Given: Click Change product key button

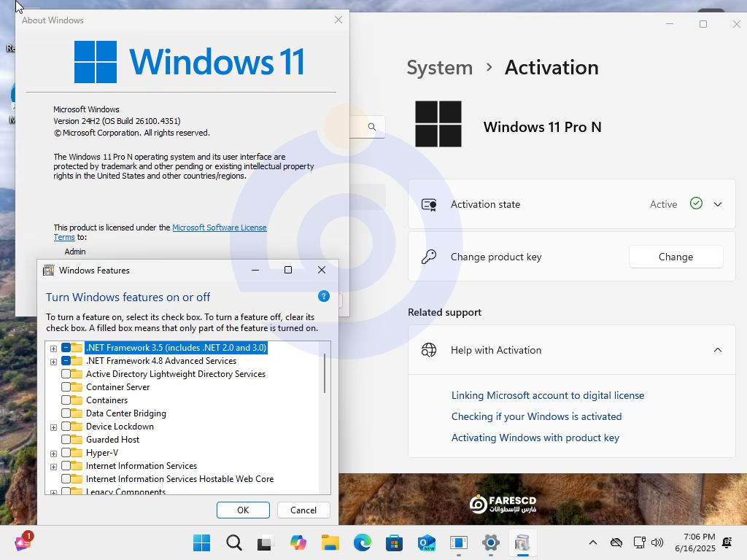Looking at the screenshot, I should pos(676,257).
